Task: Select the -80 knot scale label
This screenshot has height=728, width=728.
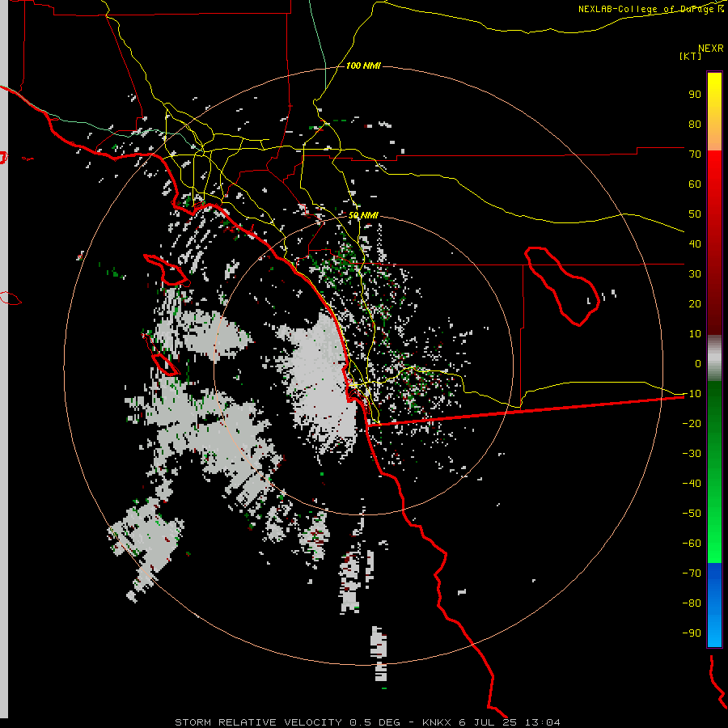Action: 692,603
